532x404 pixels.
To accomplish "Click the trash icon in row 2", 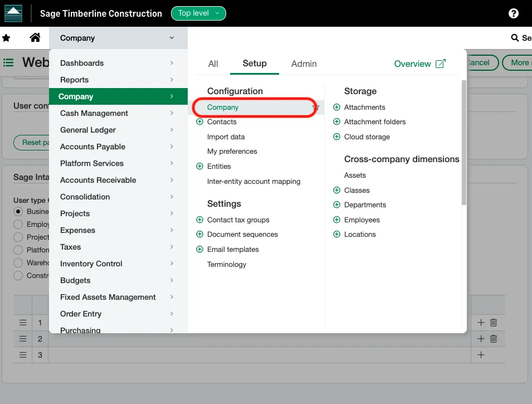I will 494,338.
